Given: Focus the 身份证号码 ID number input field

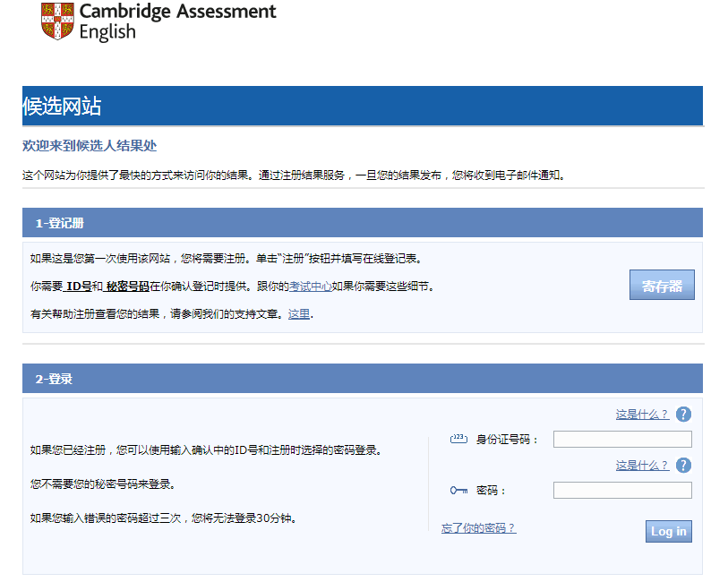Looking at the screenshot, I should point(622,439).
